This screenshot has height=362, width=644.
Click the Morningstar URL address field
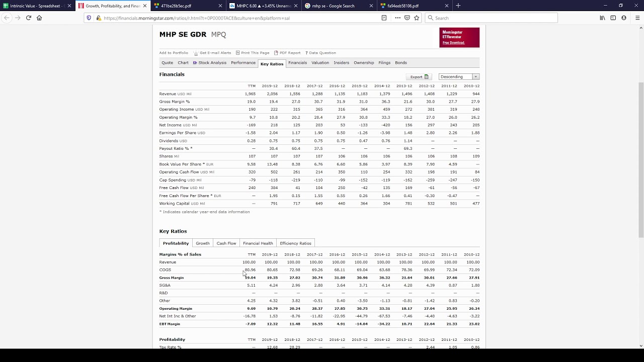pos(240,18)
